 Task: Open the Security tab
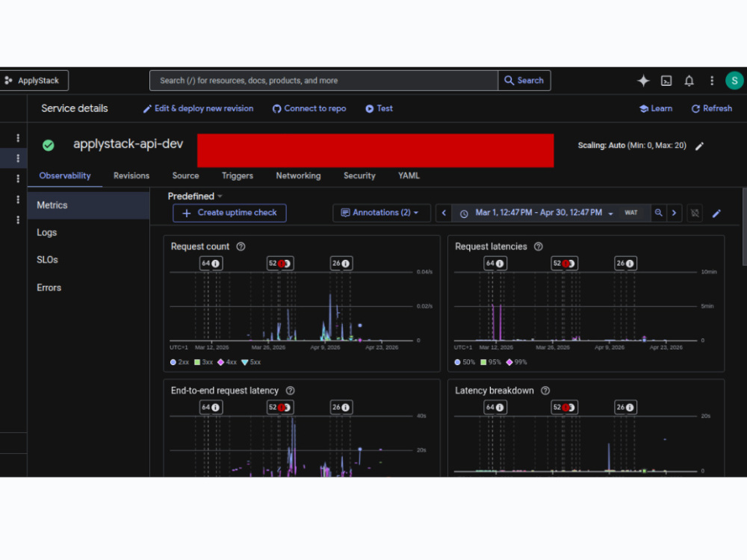pyautogui.click(x=360, y=175)
